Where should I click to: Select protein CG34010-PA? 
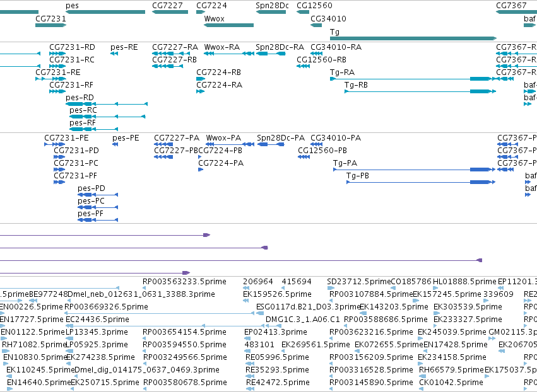336,138
